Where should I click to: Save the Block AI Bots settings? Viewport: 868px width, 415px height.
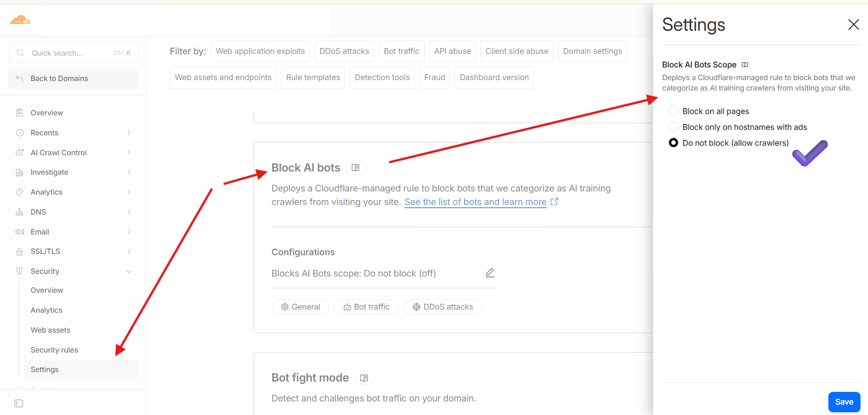coord(844,402)
